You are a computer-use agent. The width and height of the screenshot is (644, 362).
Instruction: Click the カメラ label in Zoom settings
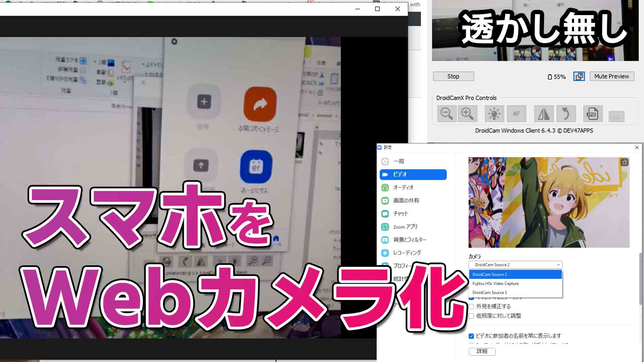point(475,256)
